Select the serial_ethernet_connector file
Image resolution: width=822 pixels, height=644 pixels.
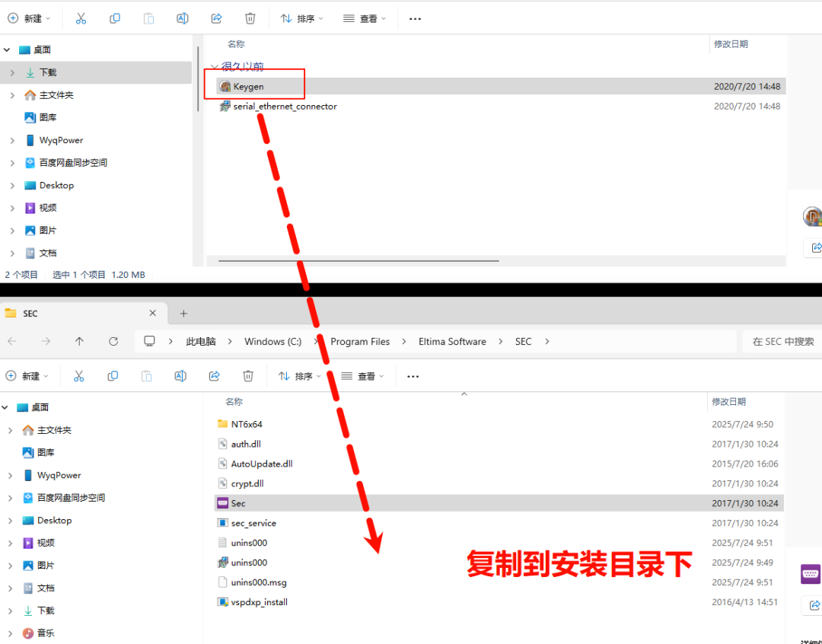point(501,107)
